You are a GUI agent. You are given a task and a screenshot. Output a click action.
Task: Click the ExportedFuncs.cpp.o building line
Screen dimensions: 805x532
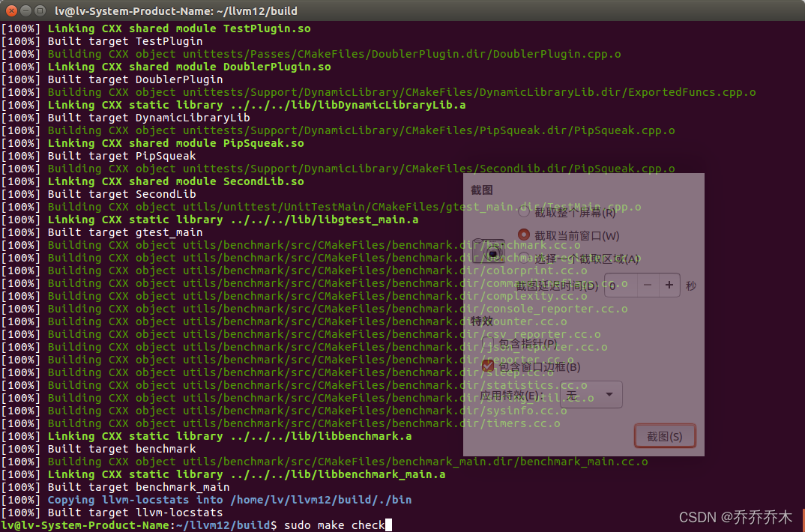pos(379,92)
